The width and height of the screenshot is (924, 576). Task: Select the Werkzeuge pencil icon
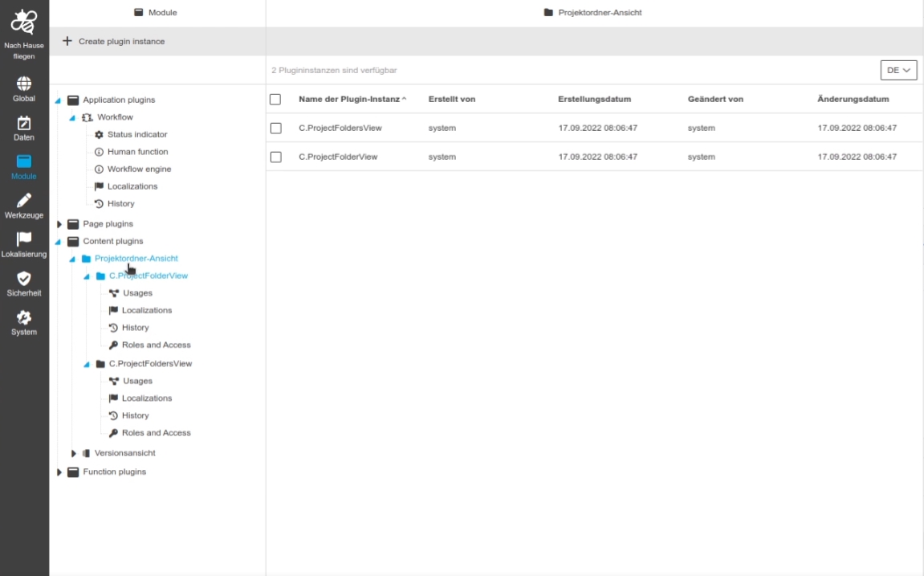24,200
